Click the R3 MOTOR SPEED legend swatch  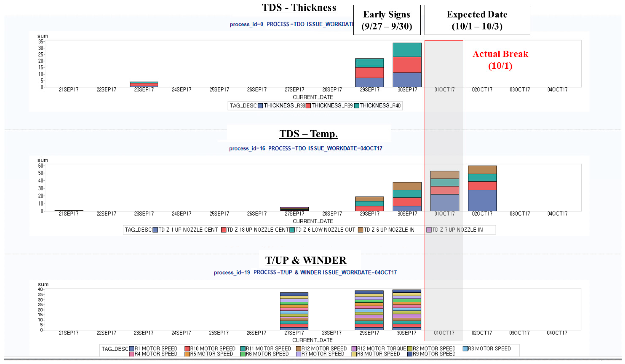(x=465, y=349)
